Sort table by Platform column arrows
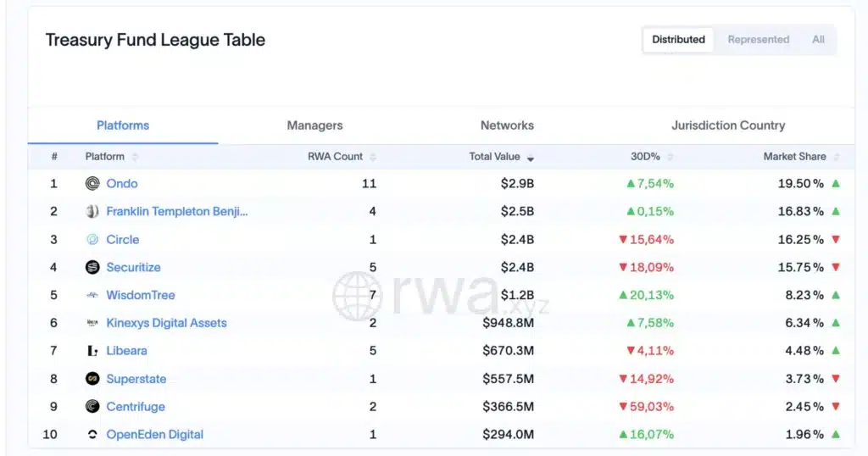 pos(135,157)
